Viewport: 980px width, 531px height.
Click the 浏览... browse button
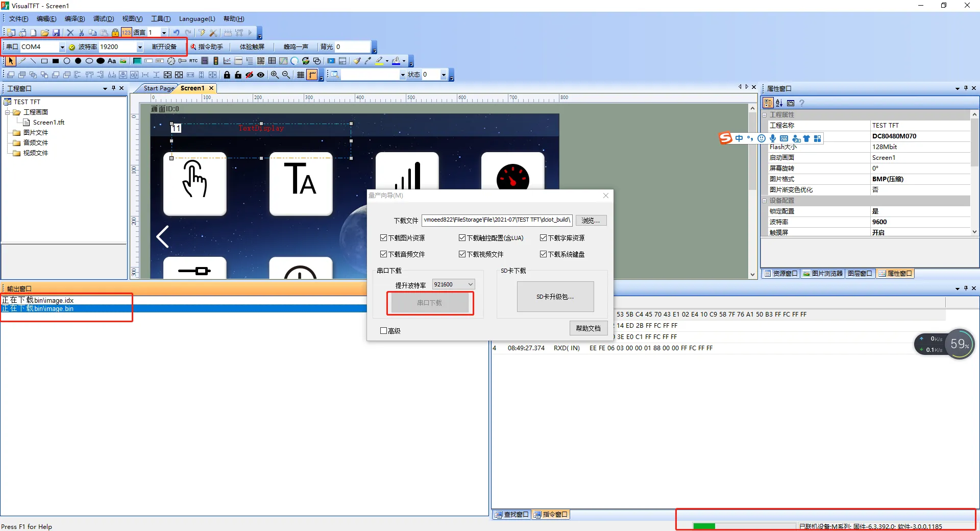(x=591, y=221)
